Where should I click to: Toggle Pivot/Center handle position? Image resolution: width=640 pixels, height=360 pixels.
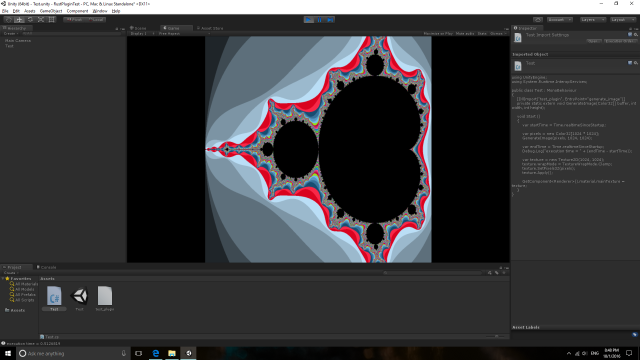click(x=74, y=20)
